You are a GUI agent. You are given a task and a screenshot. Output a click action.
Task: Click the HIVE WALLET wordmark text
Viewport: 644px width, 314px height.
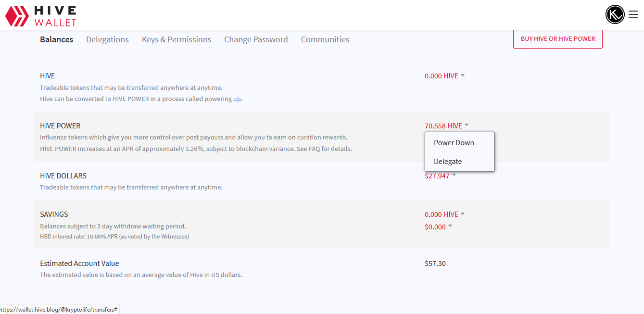pos(55,16)
